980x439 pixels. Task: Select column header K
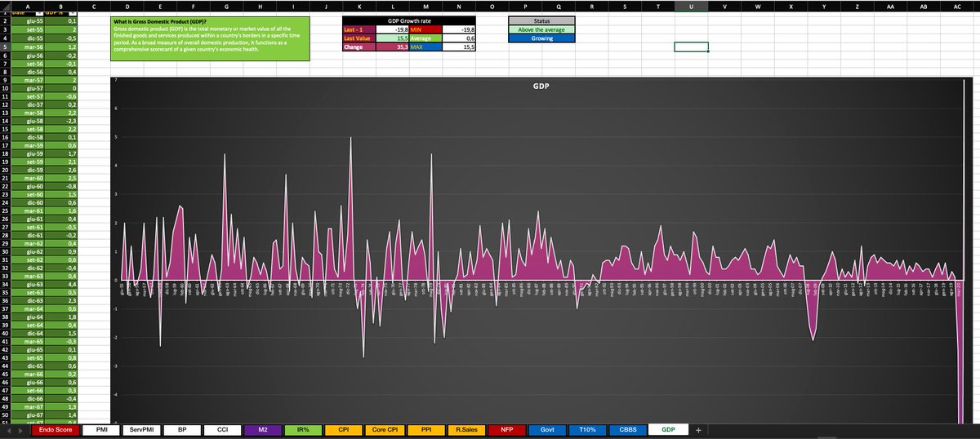(359, 6)
